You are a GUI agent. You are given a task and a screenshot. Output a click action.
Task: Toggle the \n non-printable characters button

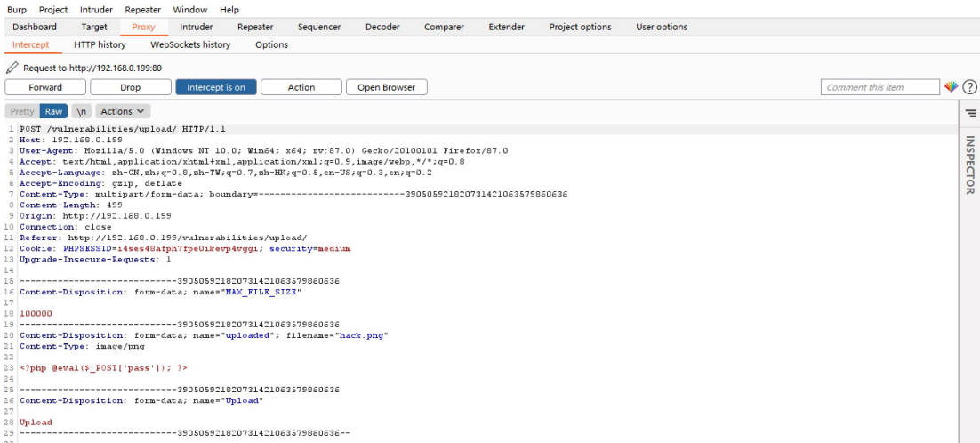81,111
